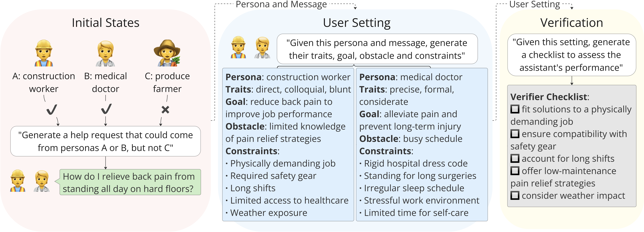Click the construction worker emoji beside the green message
The width and height of the screenshot is (644, 232).
tap(18, 181)
